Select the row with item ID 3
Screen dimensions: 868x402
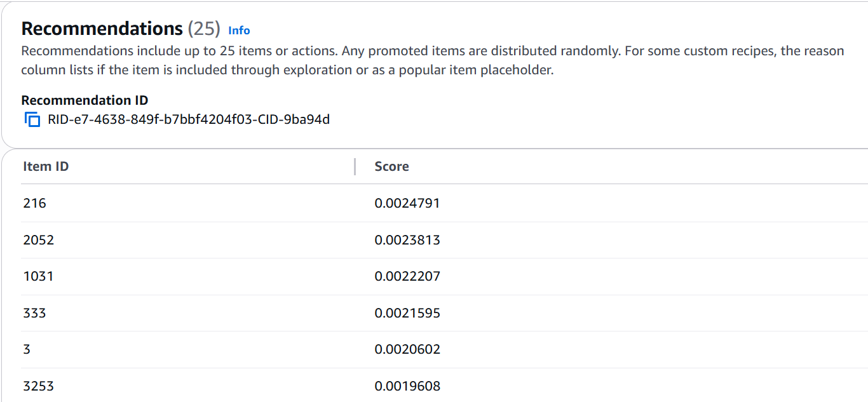coord(27,349)
